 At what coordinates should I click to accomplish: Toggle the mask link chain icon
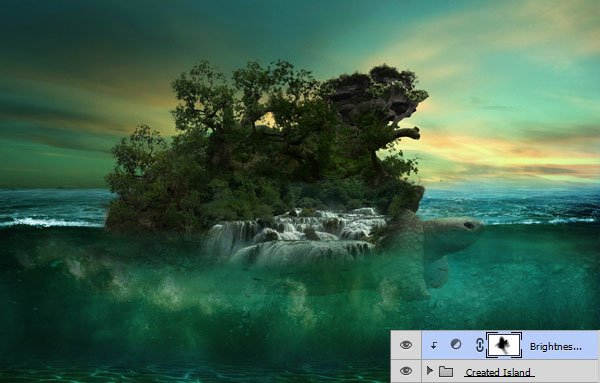479,345
